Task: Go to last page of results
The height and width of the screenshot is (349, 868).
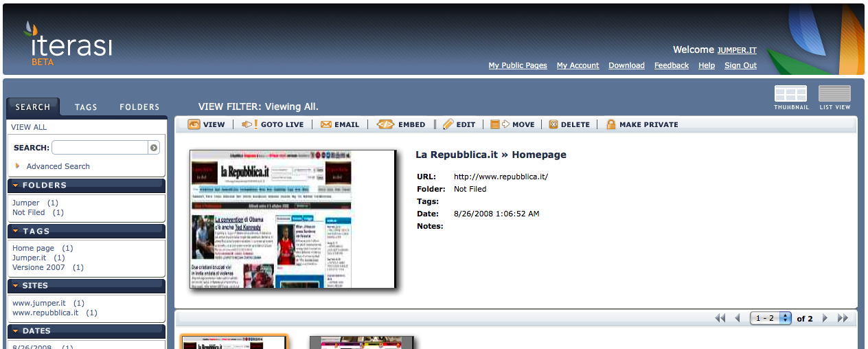Action: [x=843, y=318]
